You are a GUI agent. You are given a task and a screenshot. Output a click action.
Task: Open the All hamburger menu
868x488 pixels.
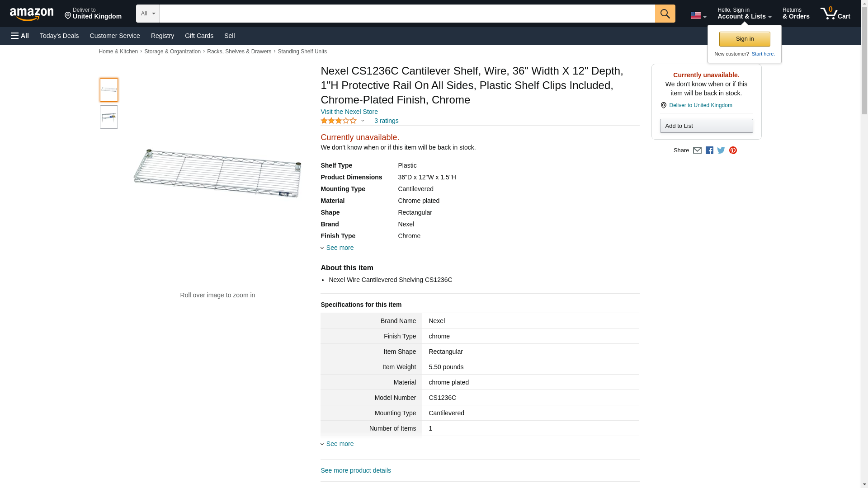[x=20, y=36]
